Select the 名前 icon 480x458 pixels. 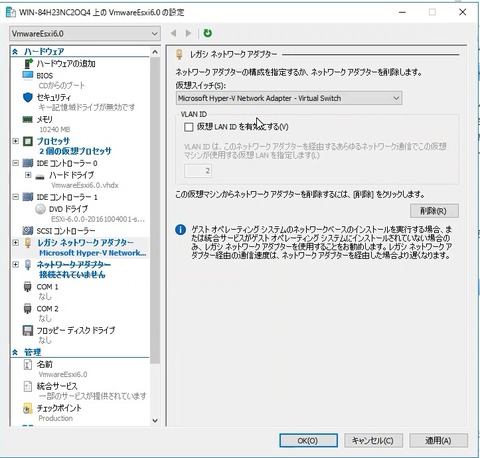click(28, 364)
